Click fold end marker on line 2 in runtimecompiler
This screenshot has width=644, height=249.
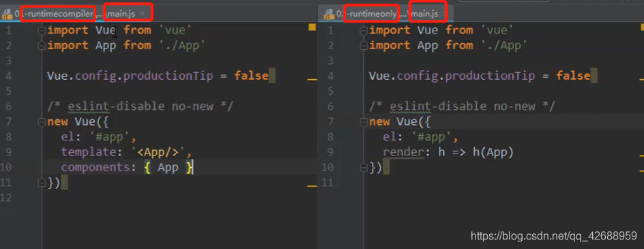click(42, 46)
